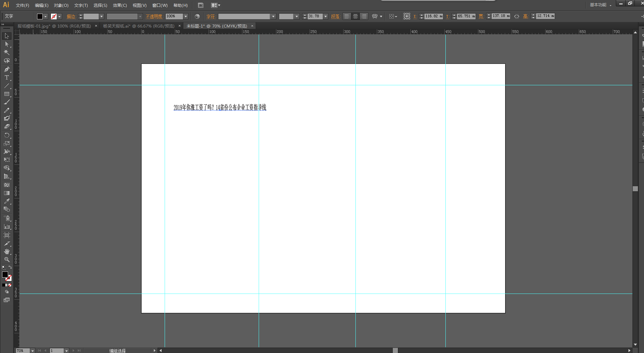This screenshot has height=353, width=644.
Task: Select the Hand tool
Action: [x=7, y=251]
